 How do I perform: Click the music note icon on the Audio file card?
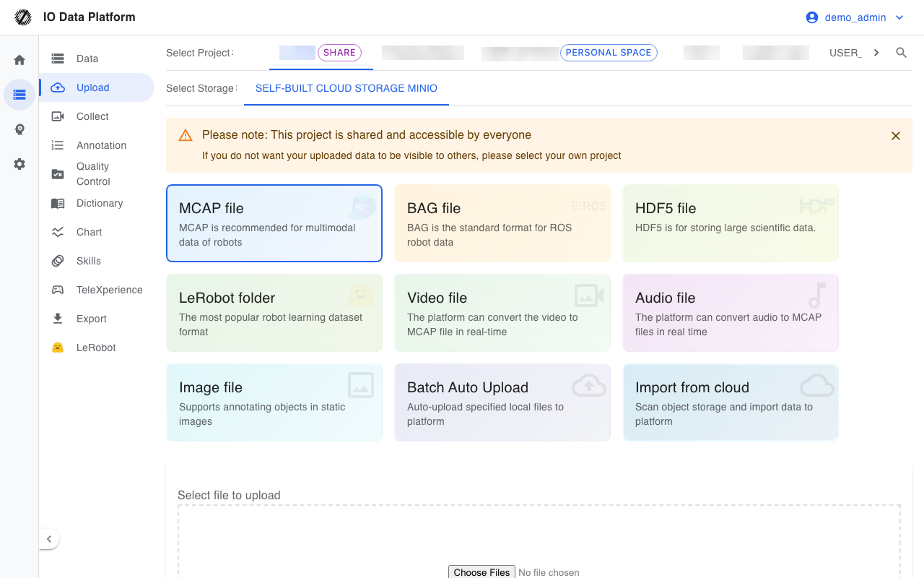817,296
